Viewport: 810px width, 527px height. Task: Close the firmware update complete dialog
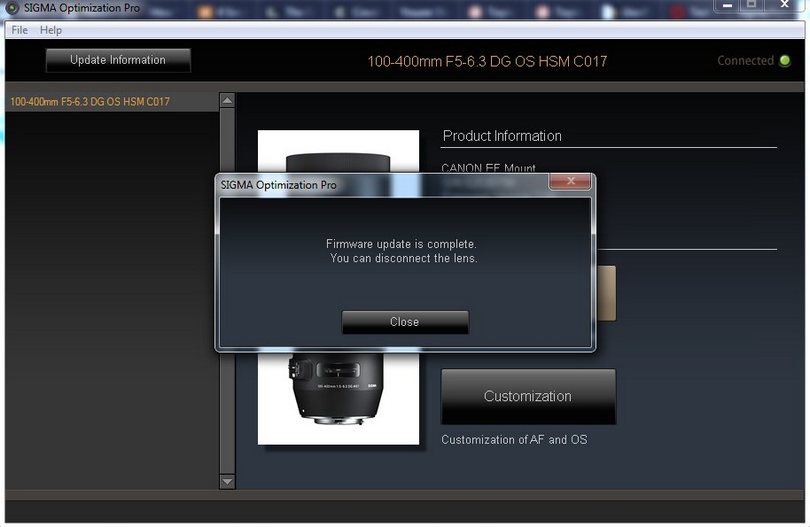coord(405,322)
